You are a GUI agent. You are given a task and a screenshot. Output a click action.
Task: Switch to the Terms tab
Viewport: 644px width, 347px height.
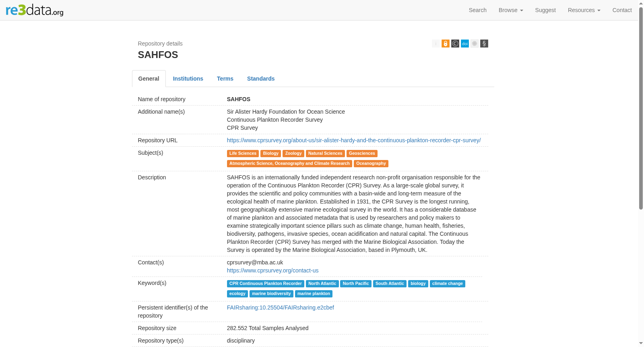(225, 79)
